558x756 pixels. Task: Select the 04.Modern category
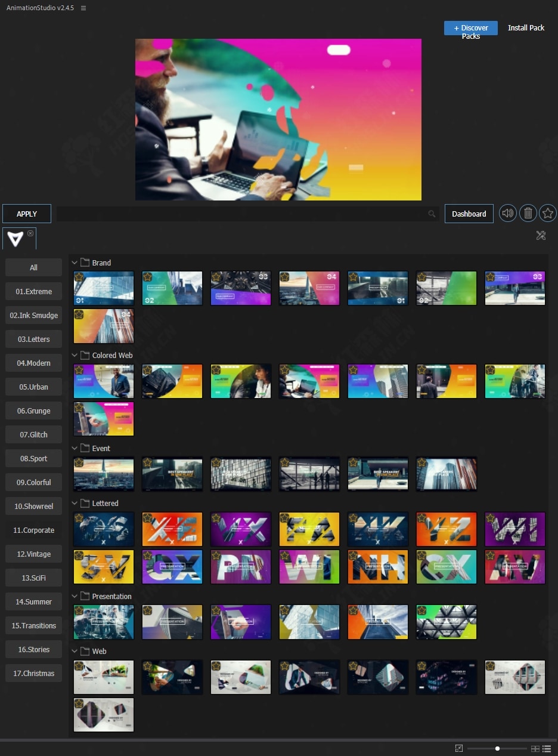33,363
